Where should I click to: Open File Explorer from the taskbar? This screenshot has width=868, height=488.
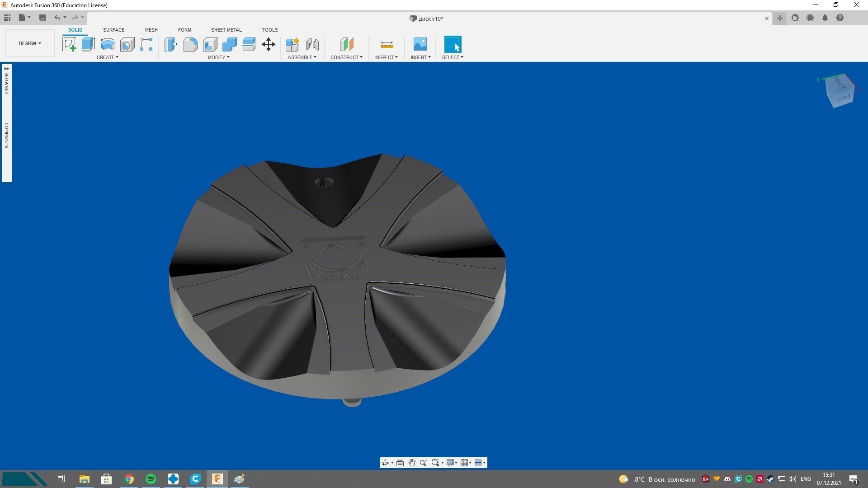pos(85,479)
